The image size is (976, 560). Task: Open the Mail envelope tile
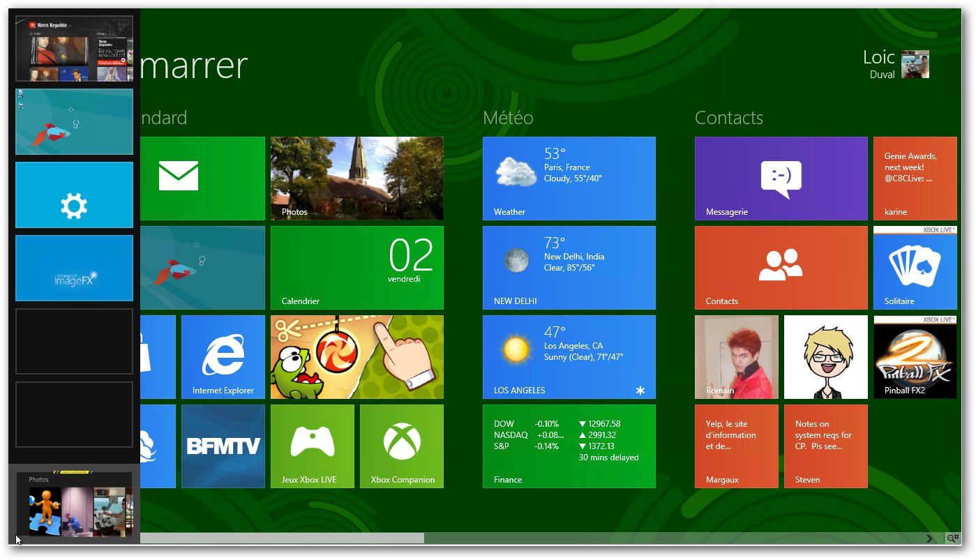pos(202,178)
